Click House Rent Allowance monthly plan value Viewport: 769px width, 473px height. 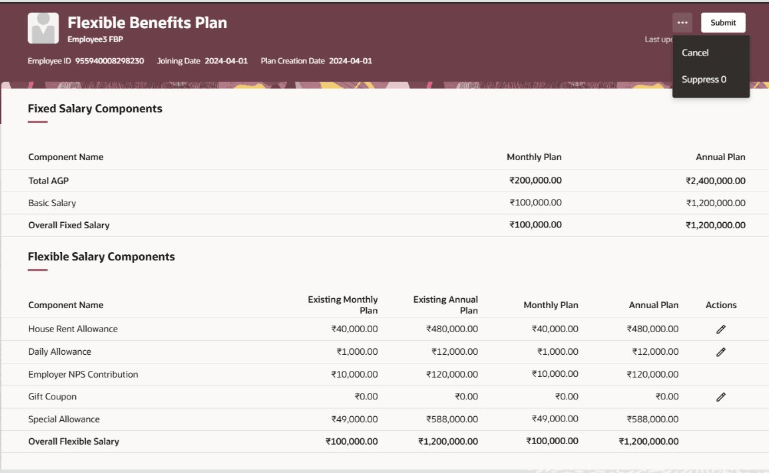[555, 329]
